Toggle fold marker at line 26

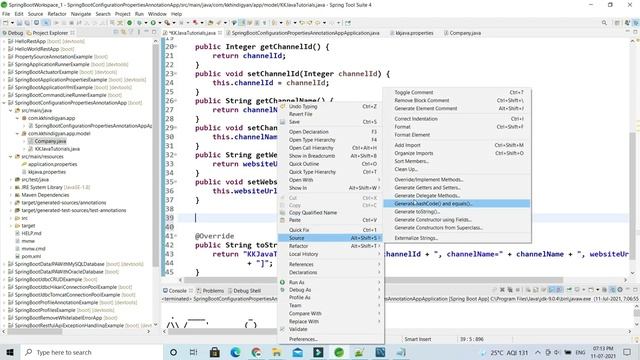(176, 100)
